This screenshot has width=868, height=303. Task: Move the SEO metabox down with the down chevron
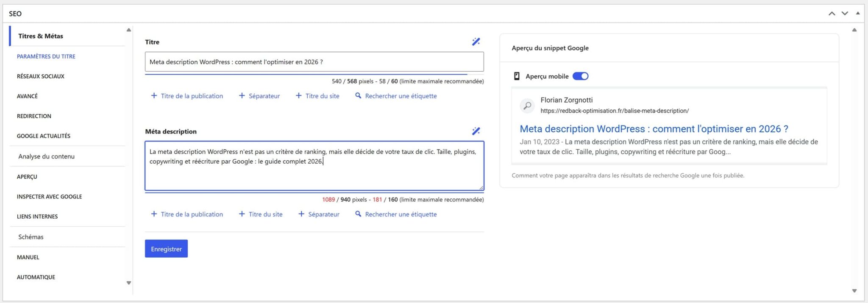pos(845,14)
